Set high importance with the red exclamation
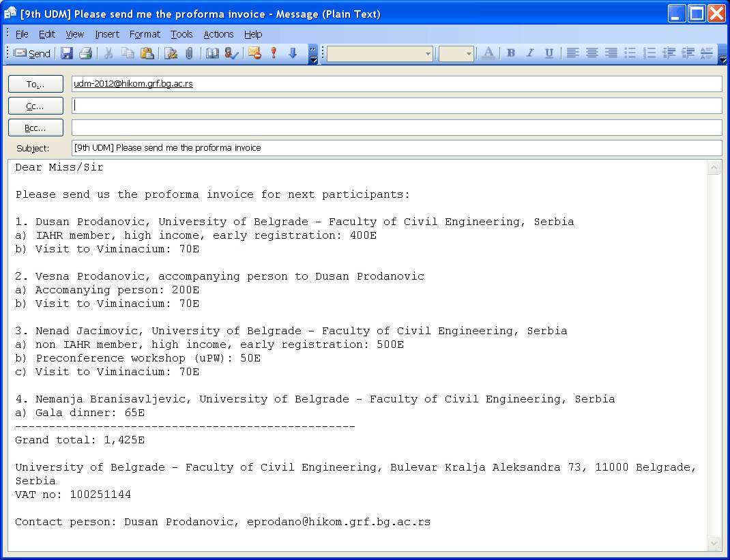Screen dimensions: 730x560 click(274, 53)
